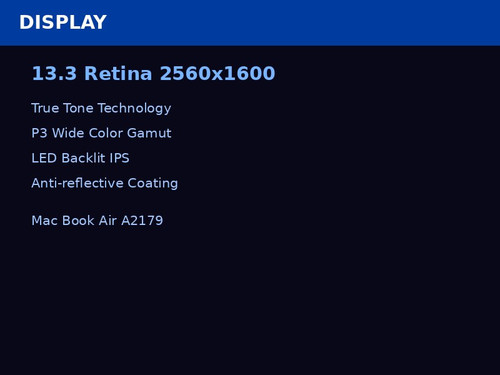
Task: Select the Anti-reflective Coating entry
Action: (105, 183)
